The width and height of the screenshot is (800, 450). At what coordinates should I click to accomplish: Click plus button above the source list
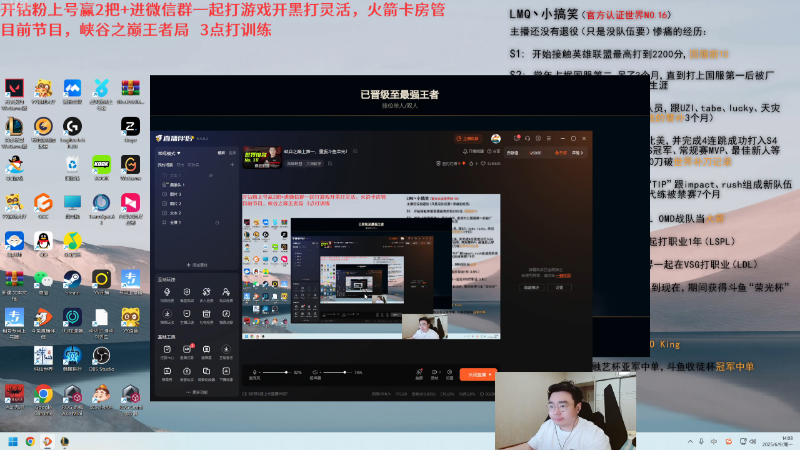[232, 165]
